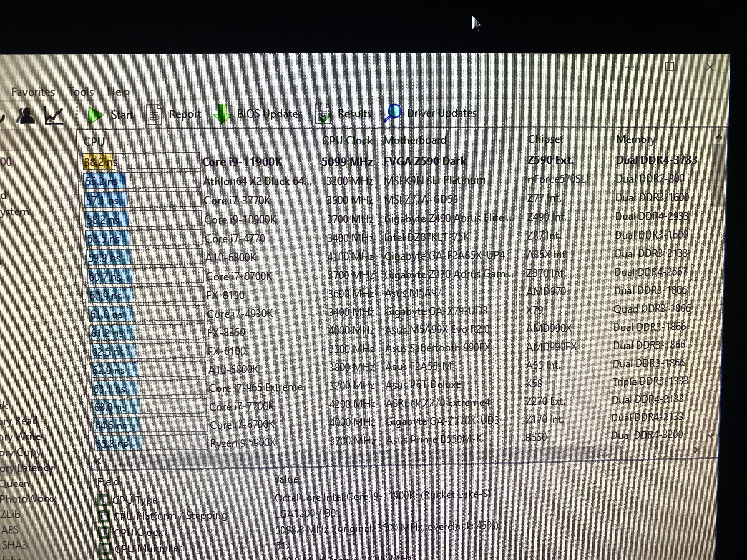The height and width of the screenshot is (560, 747).
Task: Open the Tools menu
Action: (81, 91)
